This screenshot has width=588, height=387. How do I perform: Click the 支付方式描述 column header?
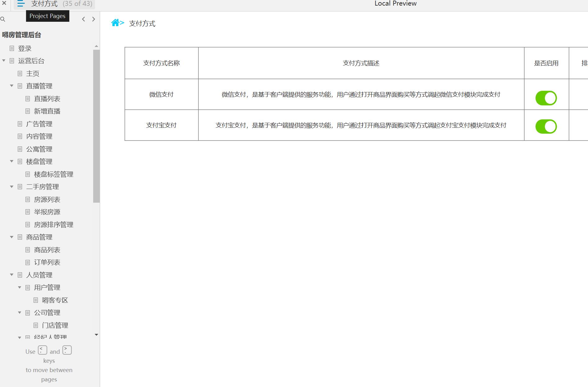pyautogui.click(x=361, y=63)
